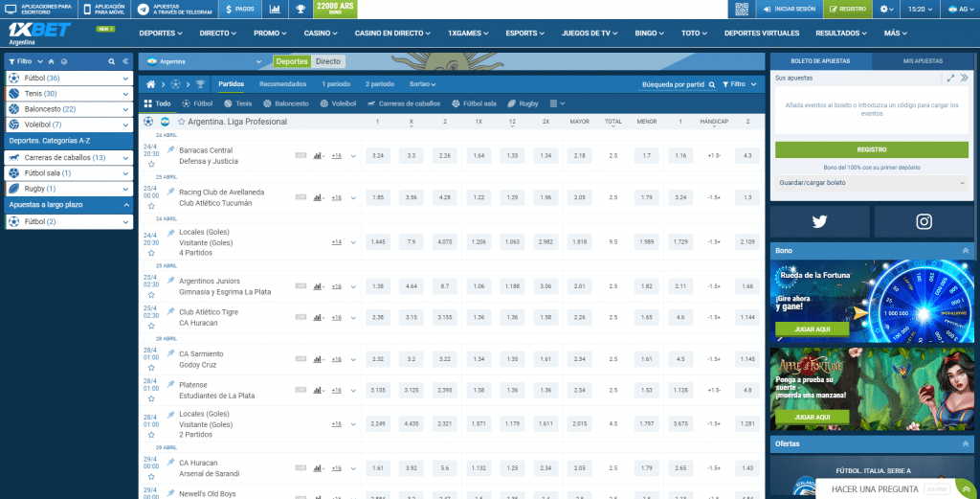Click the INICIAR SESIÓN button
The width and height of the screenshot is (980, 499).
789,10
